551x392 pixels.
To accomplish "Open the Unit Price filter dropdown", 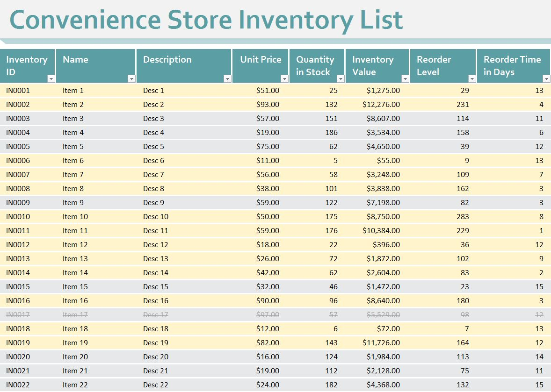I will [284, 79].
